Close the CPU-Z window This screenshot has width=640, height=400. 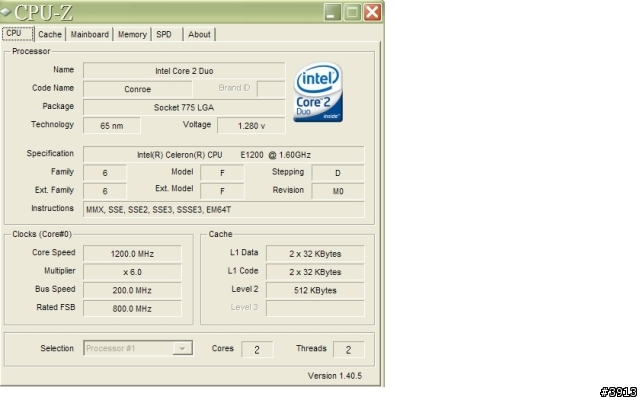tap(372, 12)
